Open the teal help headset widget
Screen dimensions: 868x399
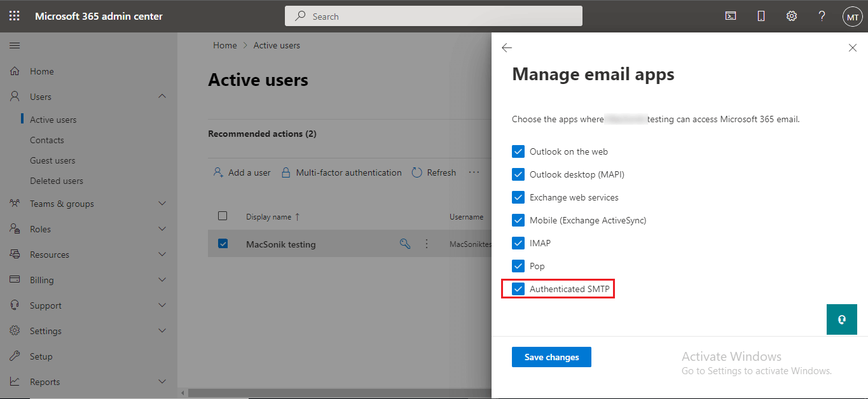pyautogui.click(x=842, y=319)
